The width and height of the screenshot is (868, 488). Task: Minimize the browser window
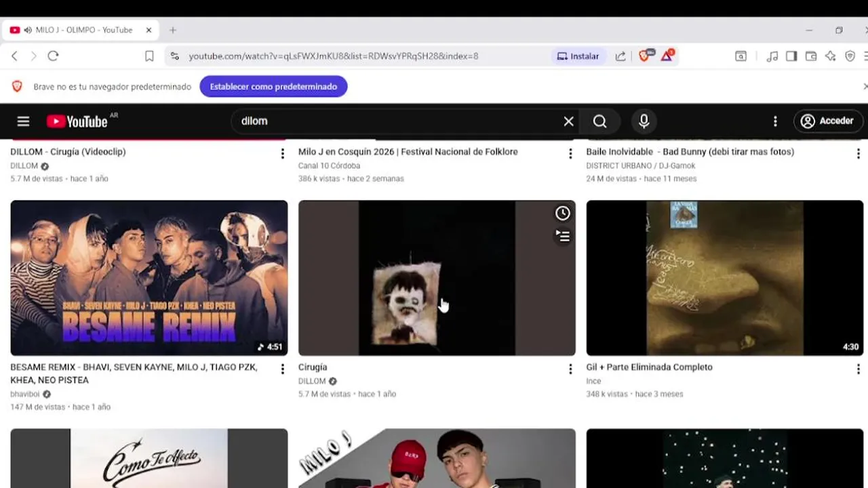[809, 30]
